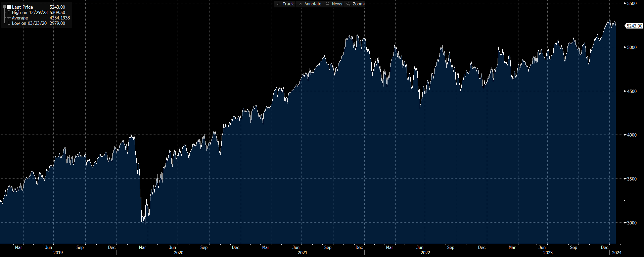Viewport: 644px width, 257px height.
Task: Click the 2021 year label on the time axis
Action: (x=303, y=253)
